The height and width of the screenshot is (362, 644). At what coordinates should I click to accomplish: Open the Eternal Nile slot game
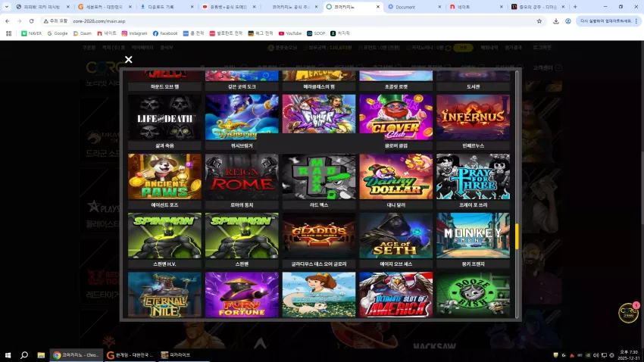(164, 295)
